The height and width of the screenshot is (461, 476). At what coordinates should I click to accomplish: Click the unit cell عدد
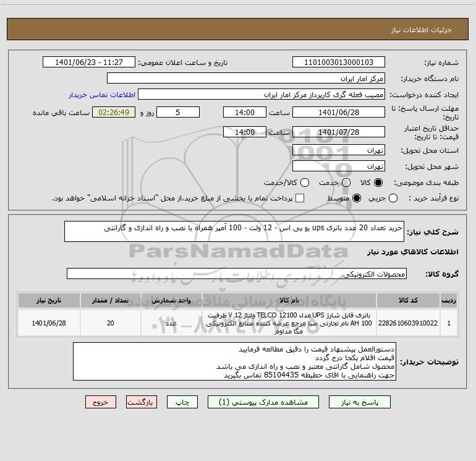point(171,323)
